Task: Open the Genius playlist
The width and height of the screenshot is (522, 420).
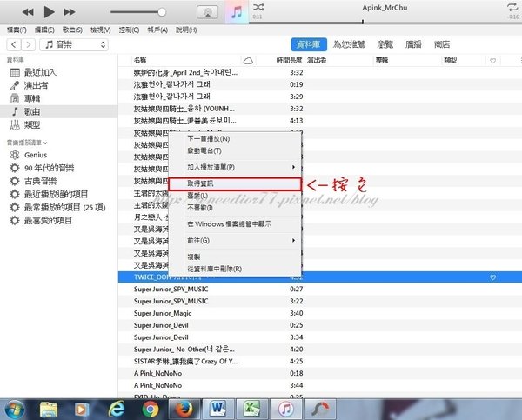Action: coord(58,155)
